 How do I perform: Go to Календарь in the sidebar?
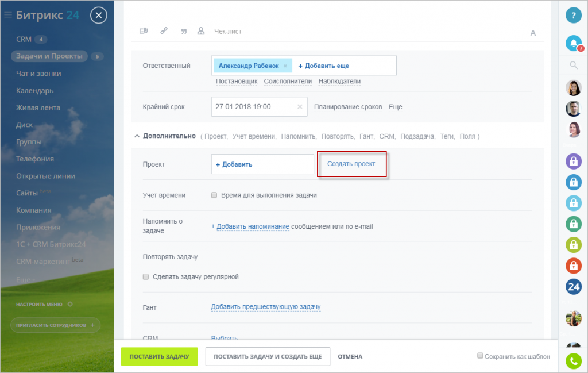pos(34,90)
